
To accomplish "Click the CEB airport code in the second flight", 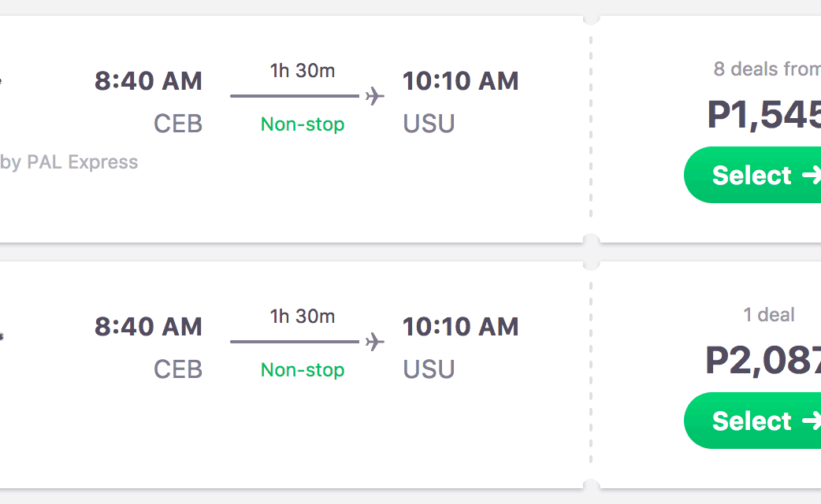I will point(178,369).
